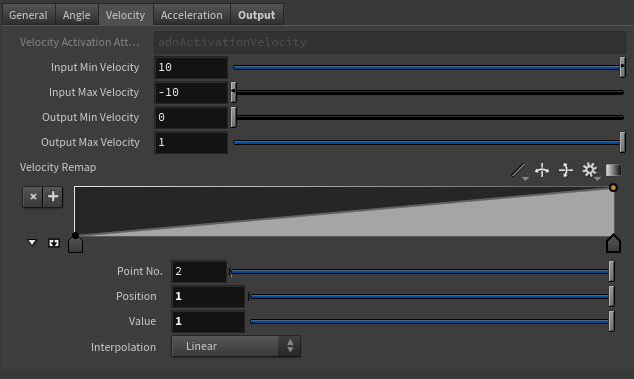Image resolution: width=634 pixels, height=379 pixels.
Task: Click the Interpolation label
Action: pos(123,347)
